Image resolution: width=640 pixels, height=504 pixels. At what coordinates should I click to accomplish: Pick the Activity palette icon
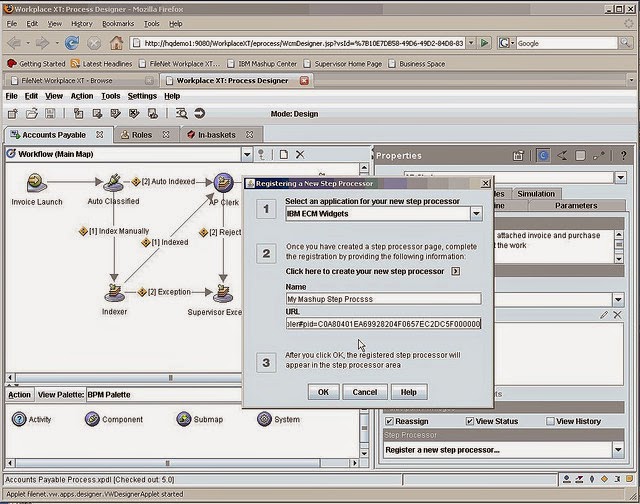19,419
